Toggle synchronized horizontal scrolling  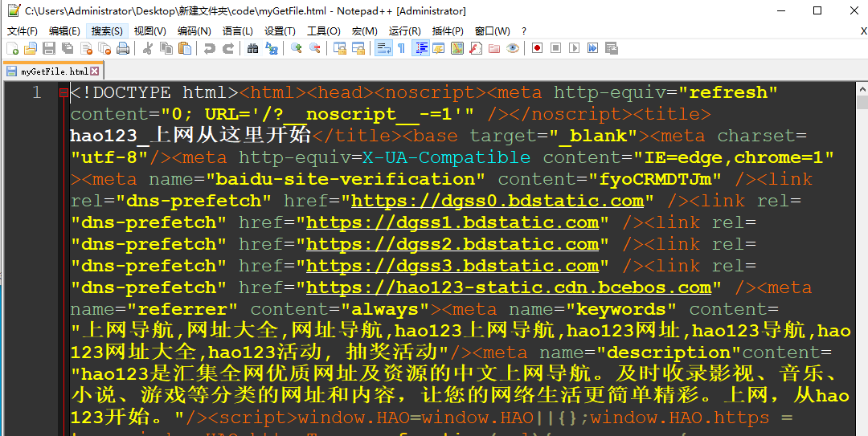(x=358, y=48)
